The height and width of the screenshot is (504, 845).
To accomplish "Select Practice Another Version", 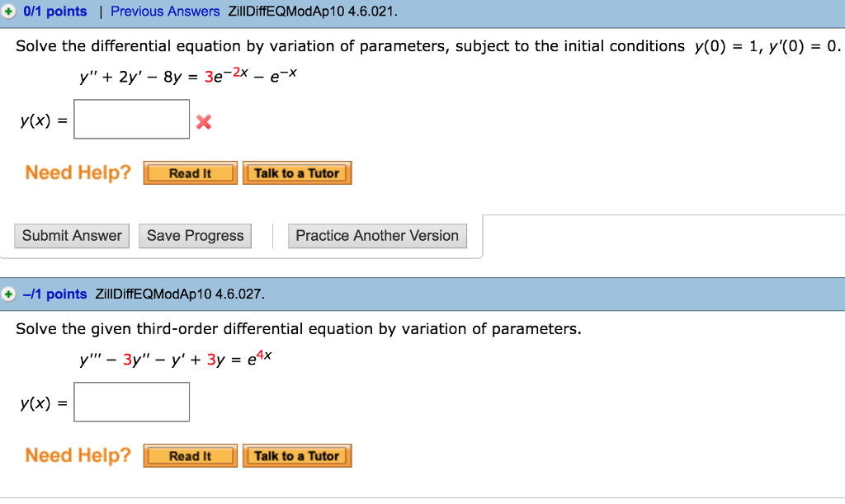I will 377,236.
